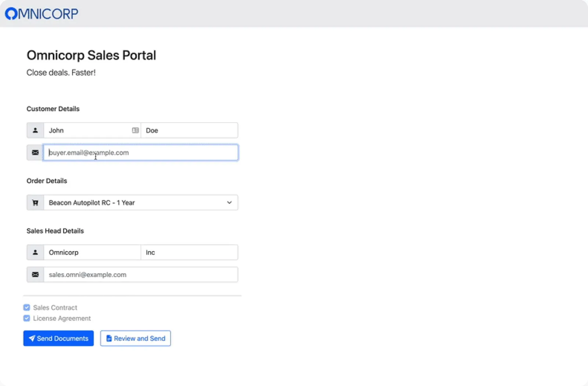Click the envelope icon beside sales.omni@example.com
Viewport: 588px width, 386px height.
pyautogui.click(x=35, y=274)
